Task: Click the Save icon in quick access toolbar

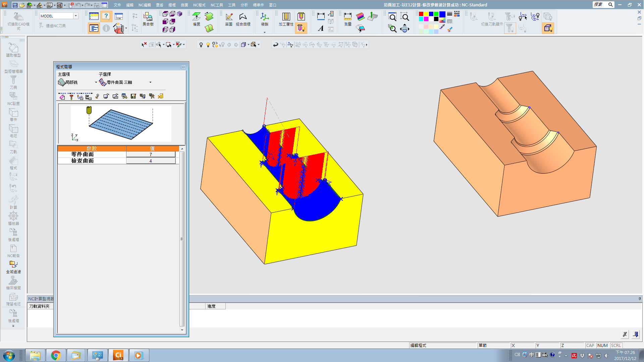Action: coord(15,5)
